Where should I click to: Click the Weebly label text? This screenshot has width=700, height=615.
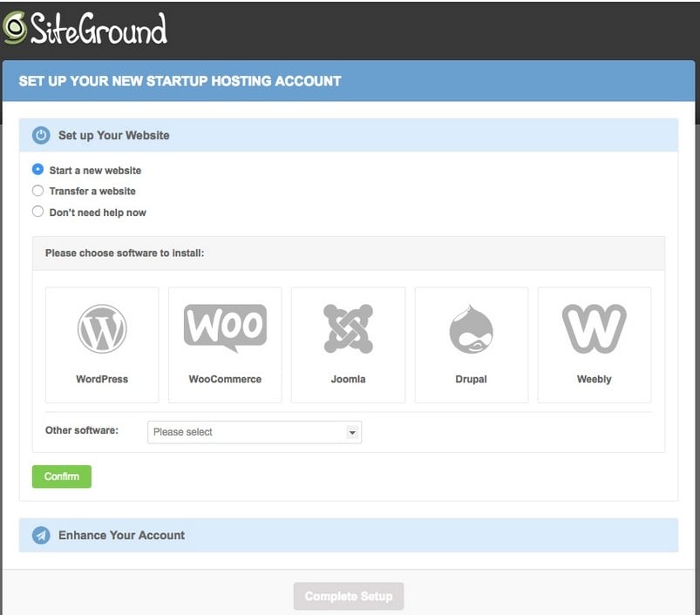tap(595, 379)
